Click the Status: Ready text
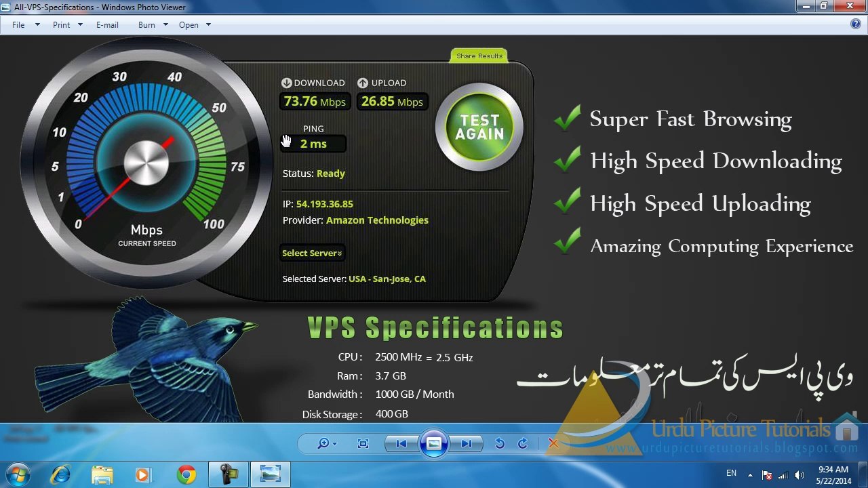 pos(313,174)
